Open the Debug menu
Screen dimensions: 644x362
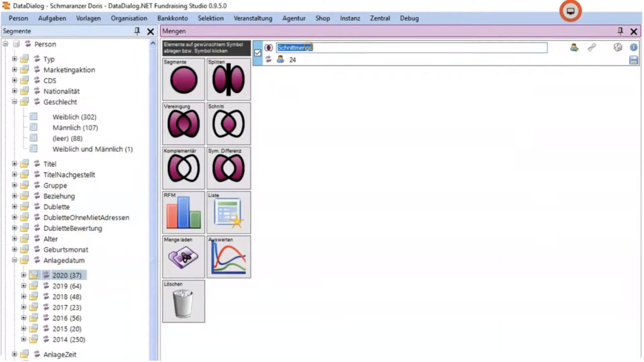[409, 18]
